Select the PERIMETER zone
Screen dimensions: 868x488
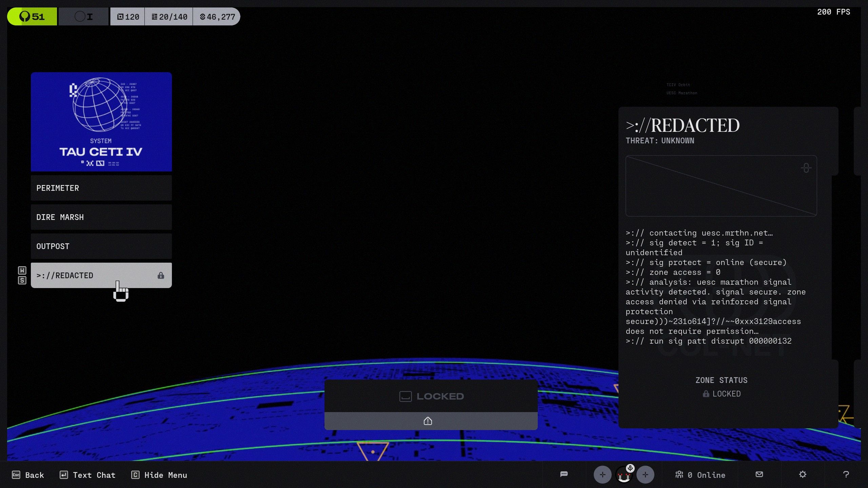click(101, 188)
